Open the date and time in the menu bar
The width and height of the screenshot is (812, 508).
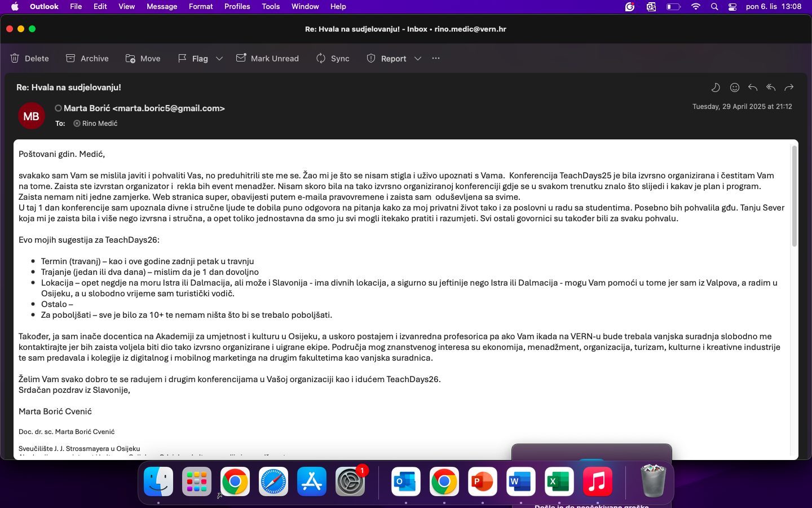coord(774,7)
